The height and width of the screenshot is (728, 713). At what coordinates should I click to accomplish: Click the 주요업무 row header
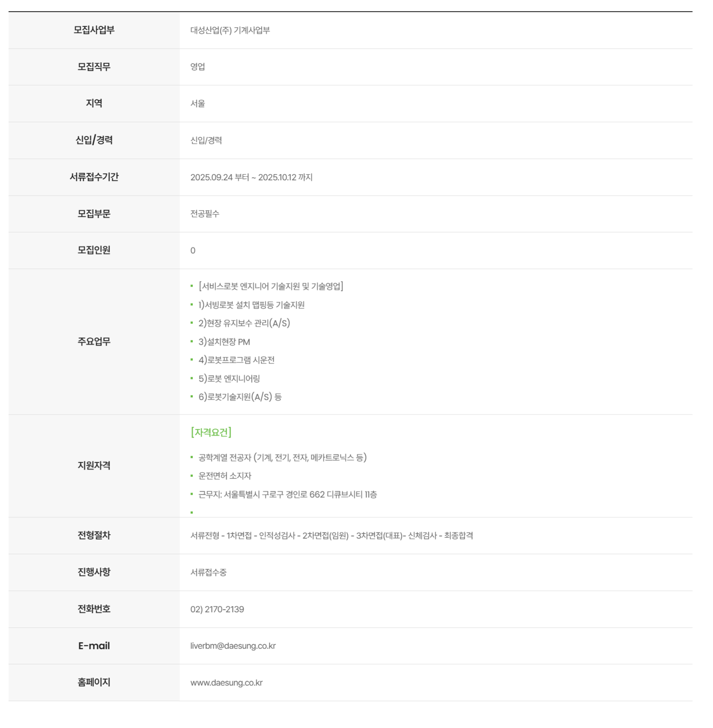click(x=94, y=342)
